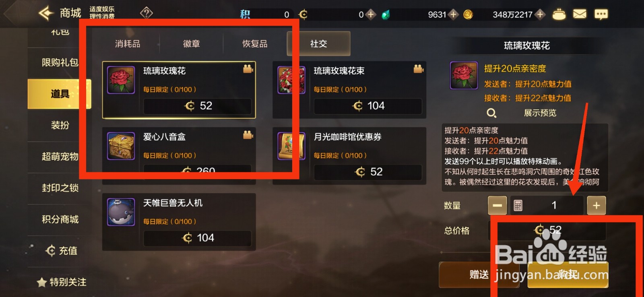Tap the back arrow beside 商城
644x297 pixels.
(46, 13)
